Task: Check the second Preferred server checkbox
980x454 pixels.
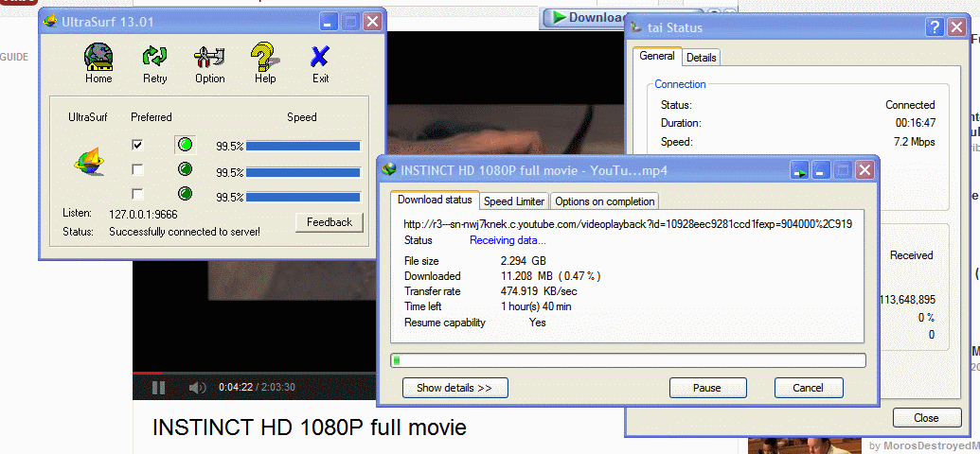Action: pyautogui.click(x=137, y=169)
